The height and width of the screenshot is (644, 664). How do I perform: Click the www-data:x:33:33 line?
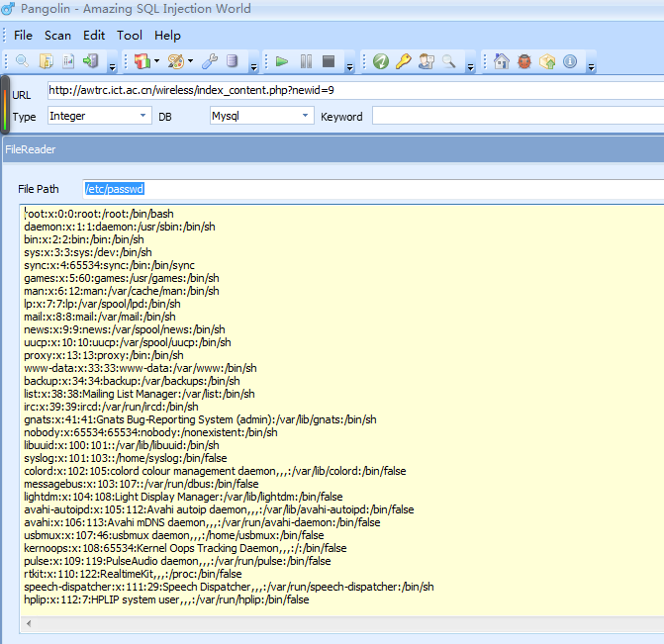pos(141,368)
